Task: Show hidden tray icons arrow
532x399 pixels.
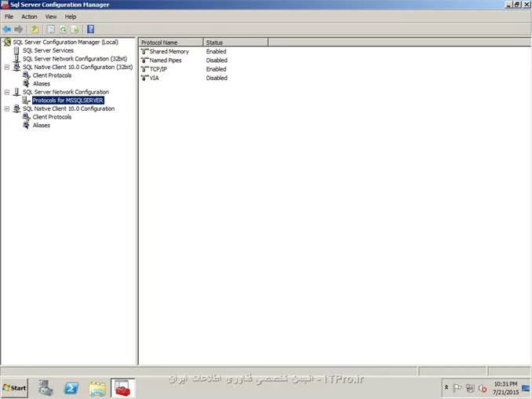Action: 446,387
